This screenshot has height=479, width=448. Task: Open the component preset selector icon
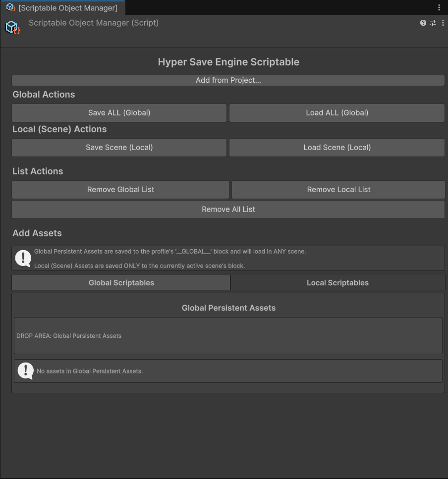433,23
